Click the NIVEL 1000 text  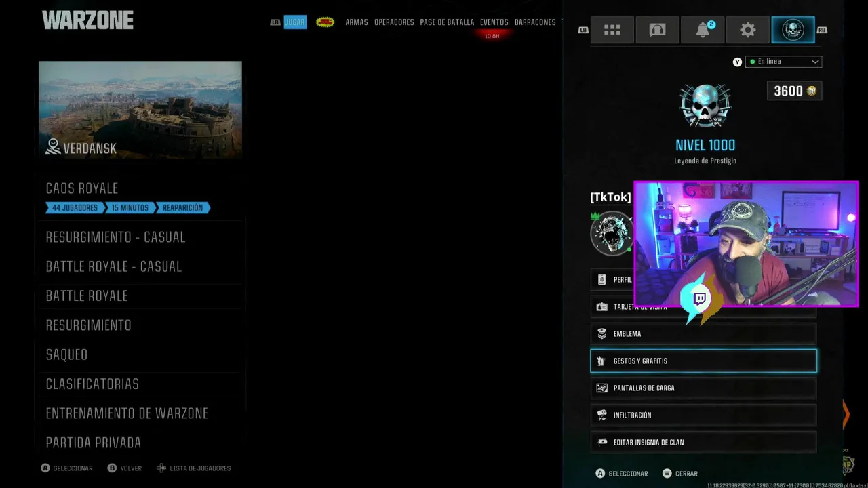point(705,145)
